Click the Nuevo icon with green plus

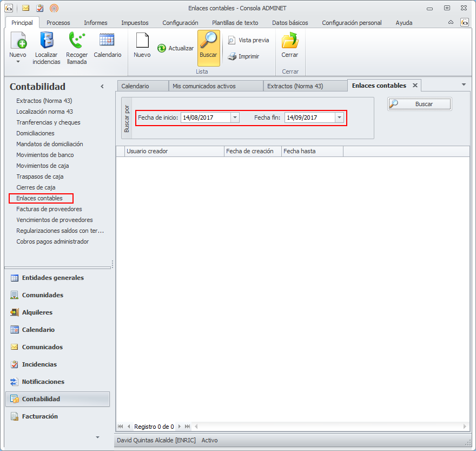[18, 41]
